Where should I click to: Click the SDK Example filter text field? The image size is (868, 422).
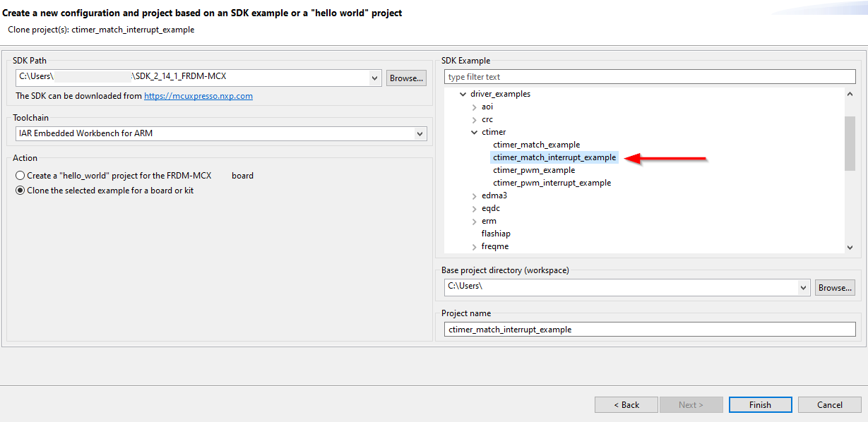[649, 77]
